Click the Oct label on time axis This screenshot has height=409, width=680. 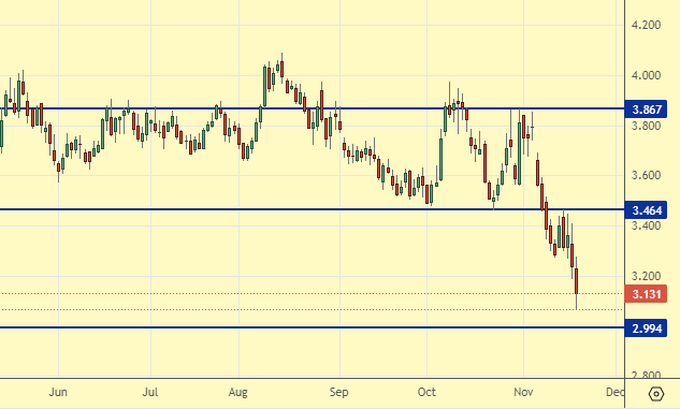pos(428,393)
